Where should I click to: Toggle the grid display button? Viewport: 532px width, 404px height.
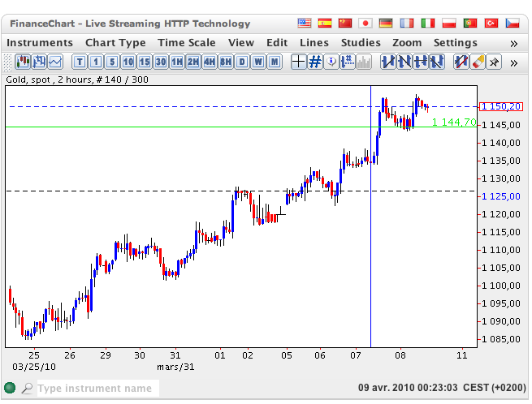(314, 61)
